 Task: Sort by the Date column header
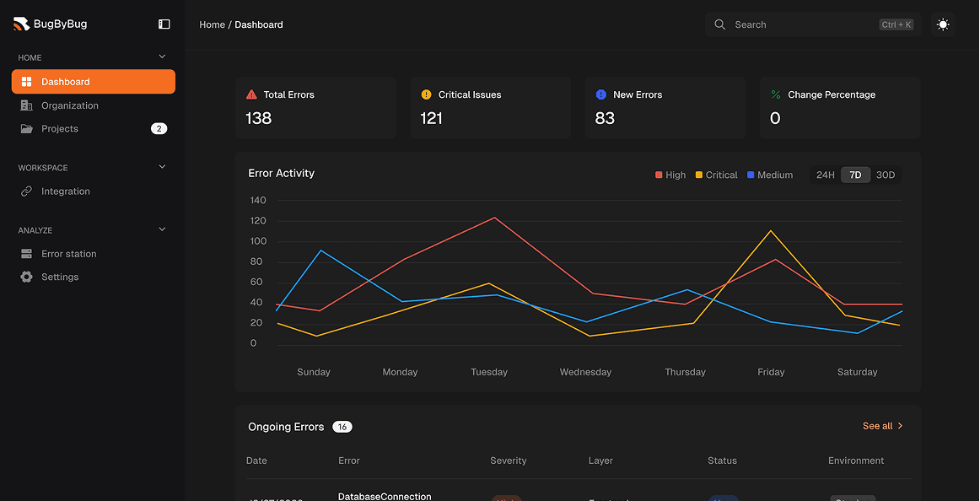click(256, 461)
